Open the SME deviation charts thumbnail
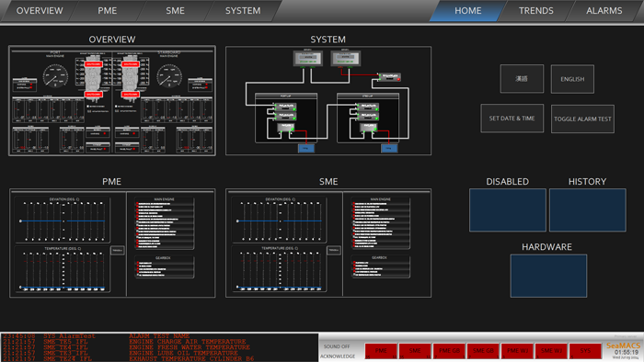 pos(328,243)
